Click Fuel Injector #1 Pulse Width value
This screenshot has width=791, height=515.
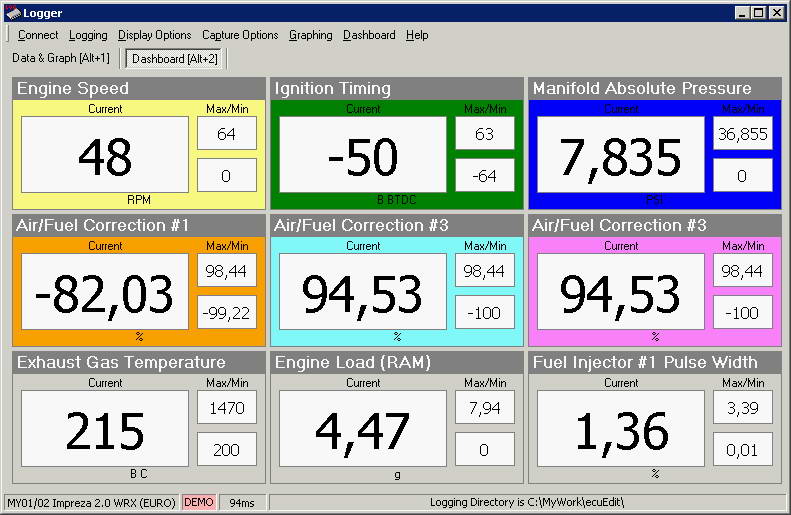621,429
